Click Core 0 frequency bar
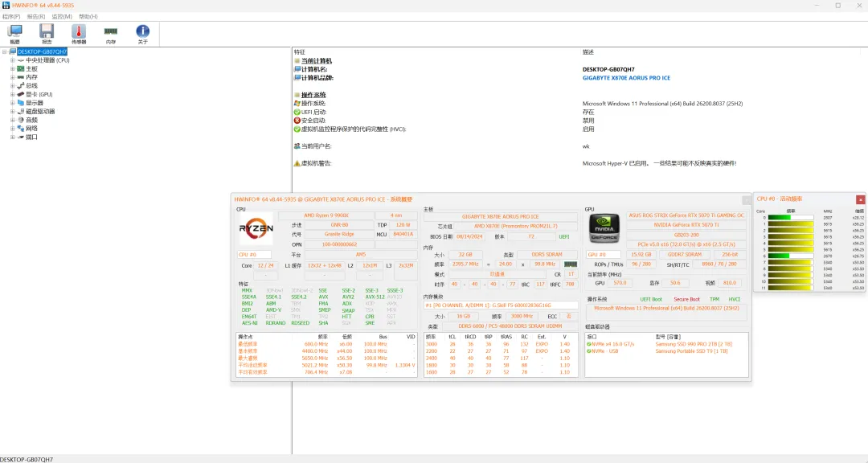Image resolution: width=868 pixels, height=463 pixels. pyautogui.click(x=791, y=218)
